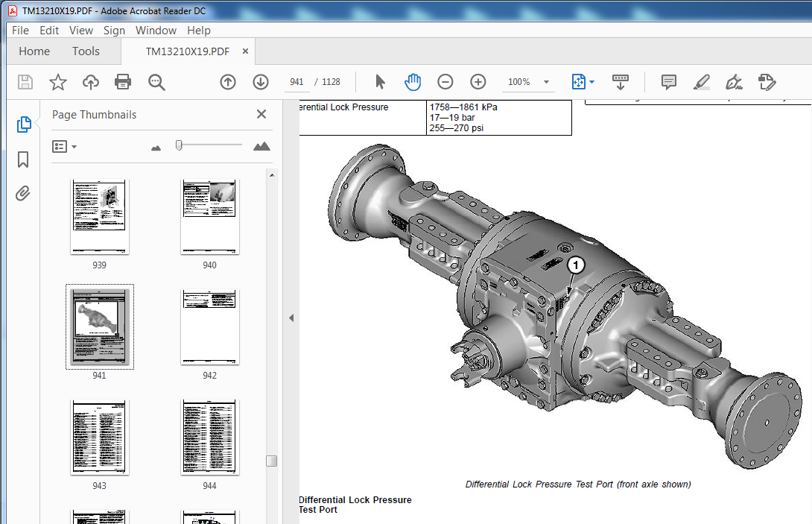Click the thumbnail size slider handle
Image resolution: width=812 pixels, height=524 pixels.
pos(179,145)
